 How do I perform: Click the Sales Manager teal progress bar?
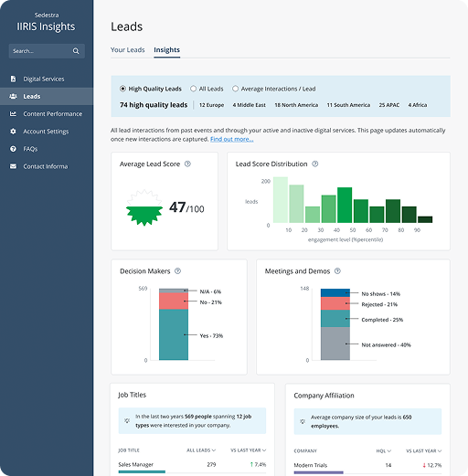pos(142,471)
